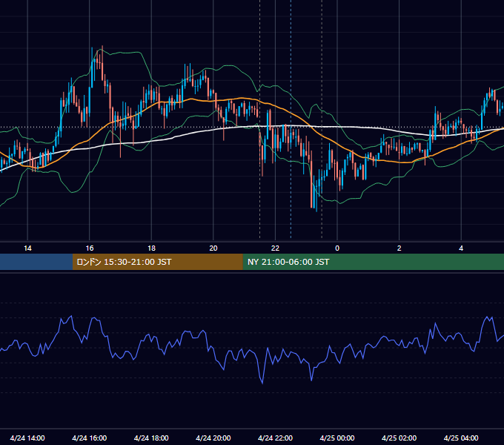Click the 4 hour label on the price chart axis

click(461, 248)
